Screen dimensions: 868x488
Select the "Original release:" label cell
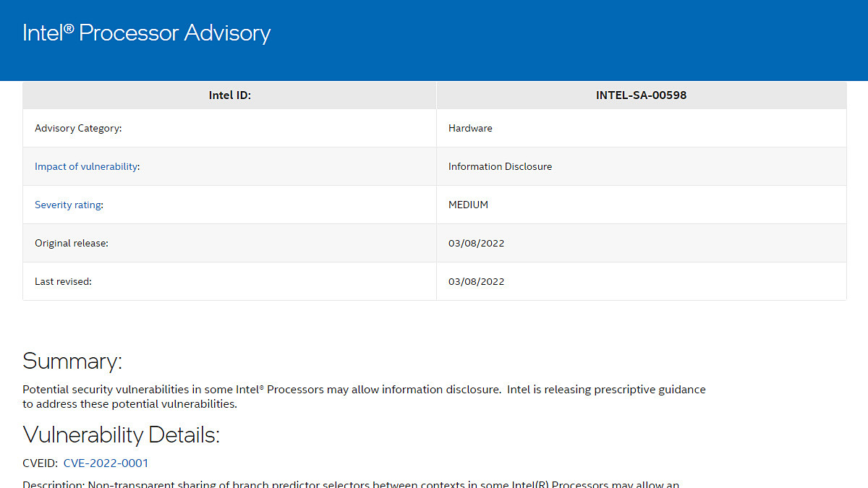coord(230,243)
